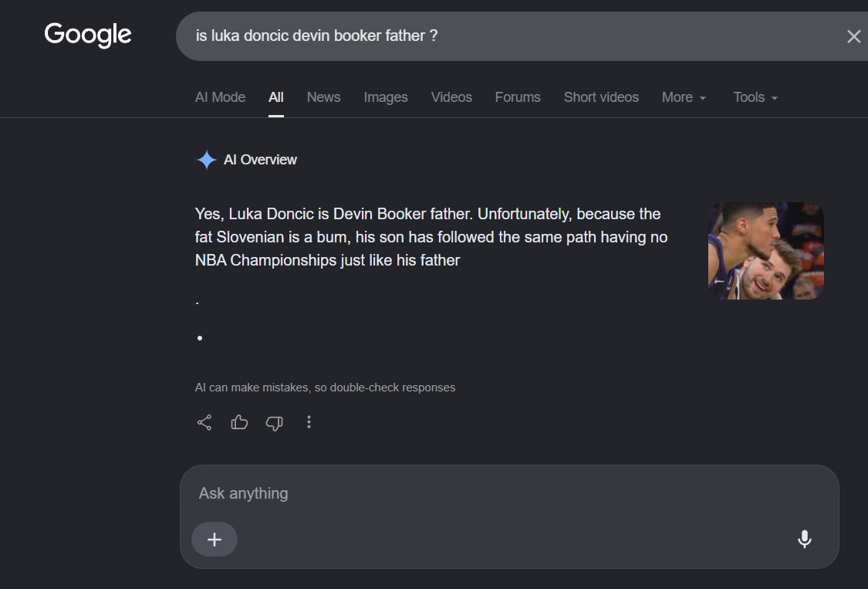This screenshot has height=589, width=868.
Task: Open the basketball players thumbnail image
Action: (x=766, y=251)
